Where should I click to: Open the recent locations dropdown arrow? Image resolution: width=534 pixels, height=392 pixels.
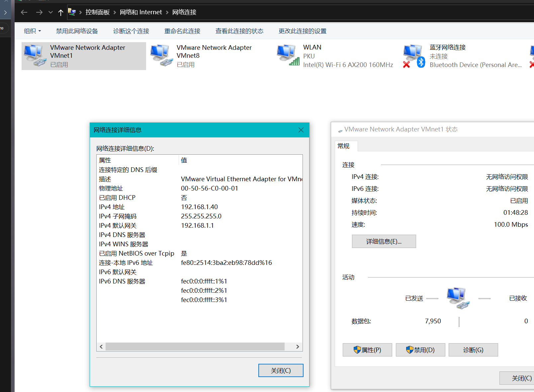50,12
